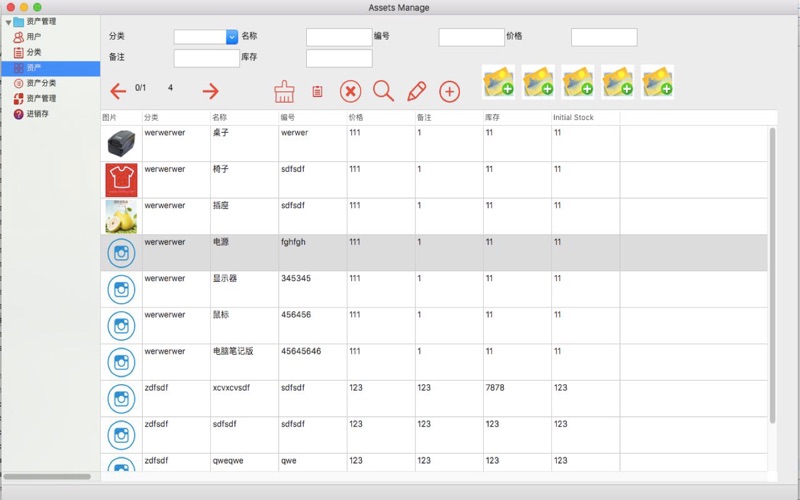Image resolution: width=800 pixels, height=500 pixels.
Task: Select 用户 in the sidebar
Action: tap(33, 37)
